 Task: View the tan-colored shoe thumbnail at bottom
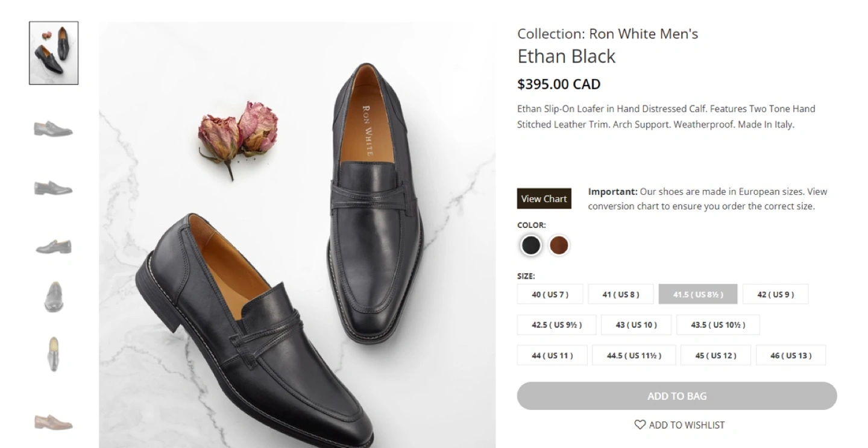click(x=54, y=422)
